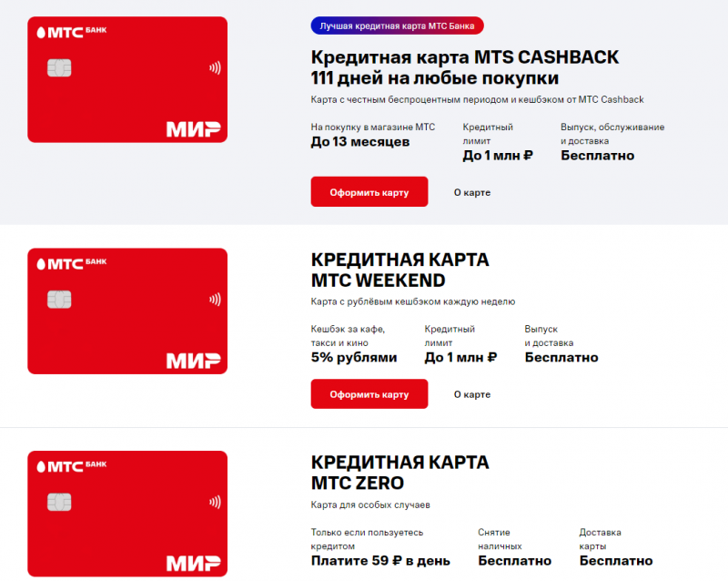Click the MIR logo on Weekend card

pyautogui.click(x=193, y=360)
